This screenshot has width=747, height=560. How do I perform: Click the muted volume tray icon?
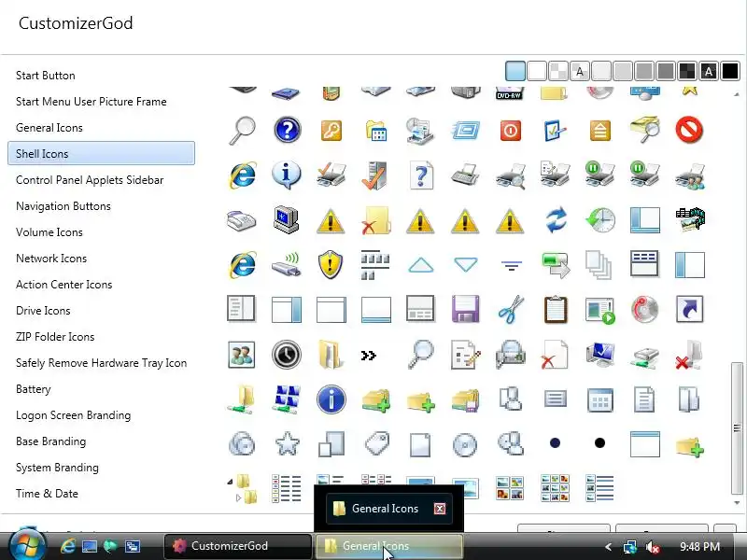(652, 547)
